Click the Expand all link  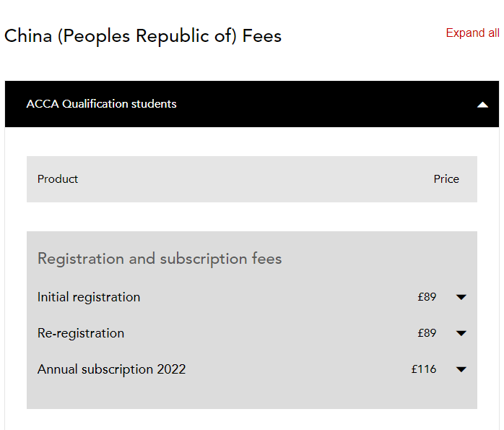click(472, 33)
